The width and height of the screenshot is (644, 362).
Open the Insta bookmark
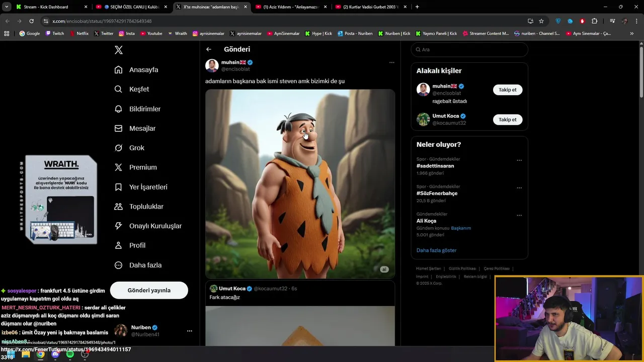click(127, 33)
